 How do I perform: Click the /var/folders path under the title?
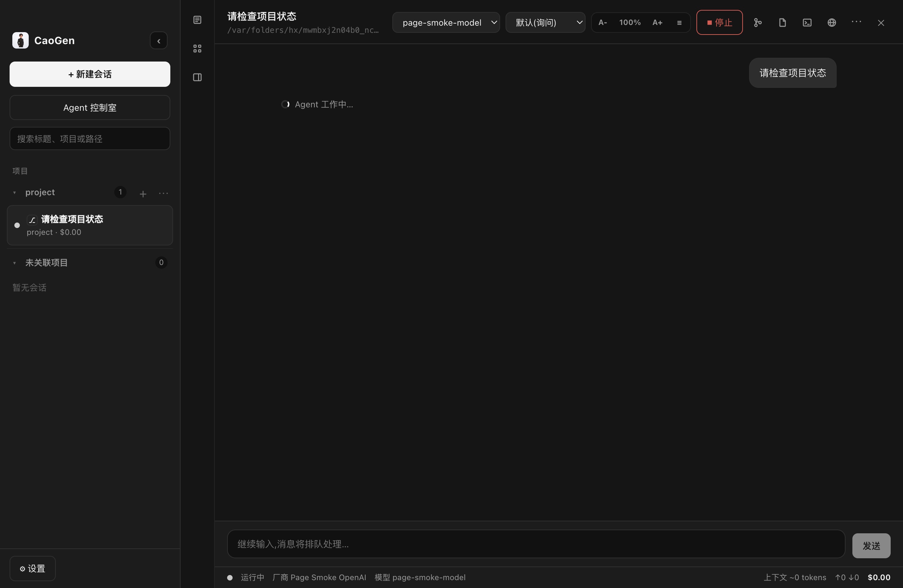[303, 30]
